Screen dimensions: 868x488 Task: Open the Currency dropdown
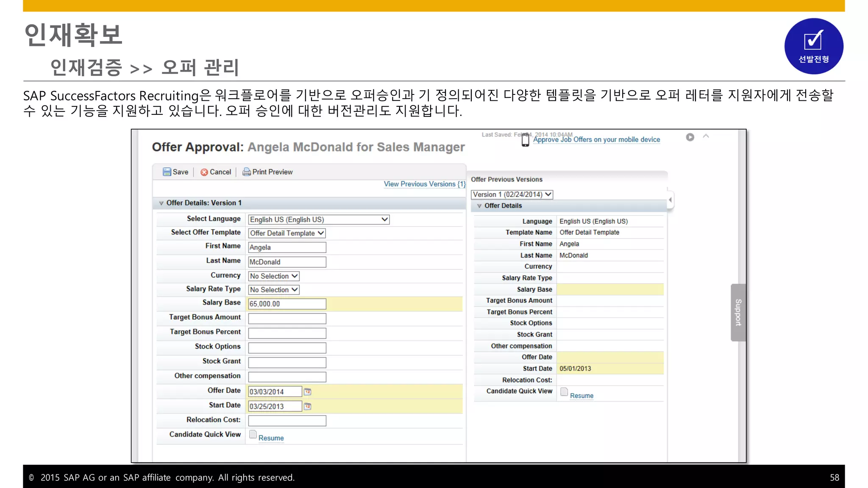coord(274,276)
